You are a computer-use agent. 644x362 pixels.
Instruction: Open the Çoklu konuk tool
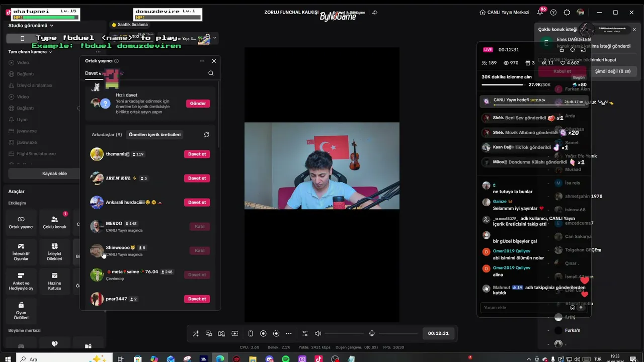click(54, 222)
